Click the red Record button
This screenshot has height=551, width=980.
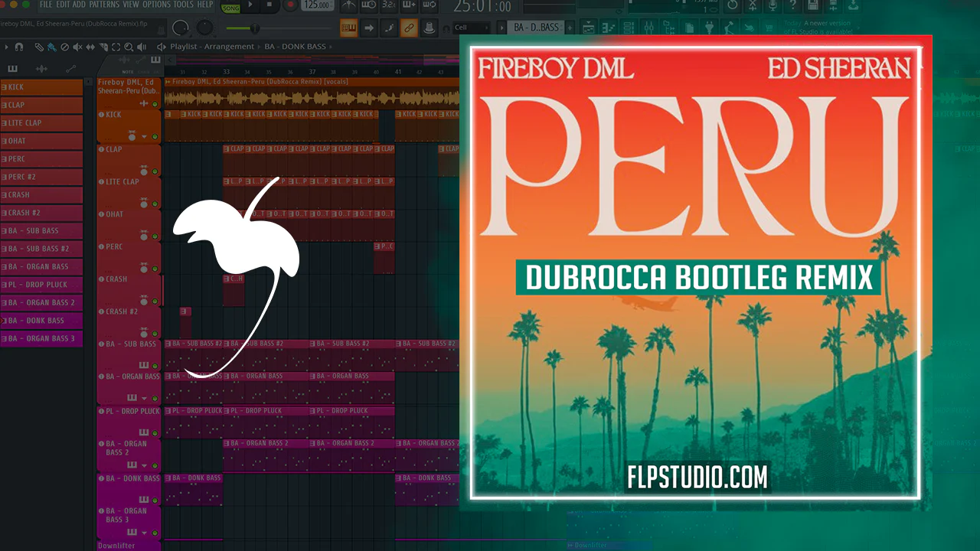coord(290,5)
